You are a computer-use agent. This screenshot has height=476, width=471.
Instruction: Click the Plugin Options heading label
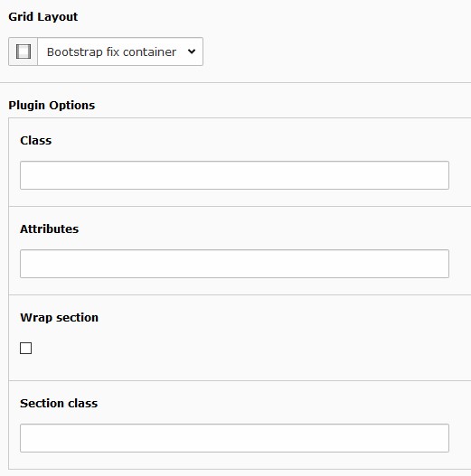click(52, 106)
